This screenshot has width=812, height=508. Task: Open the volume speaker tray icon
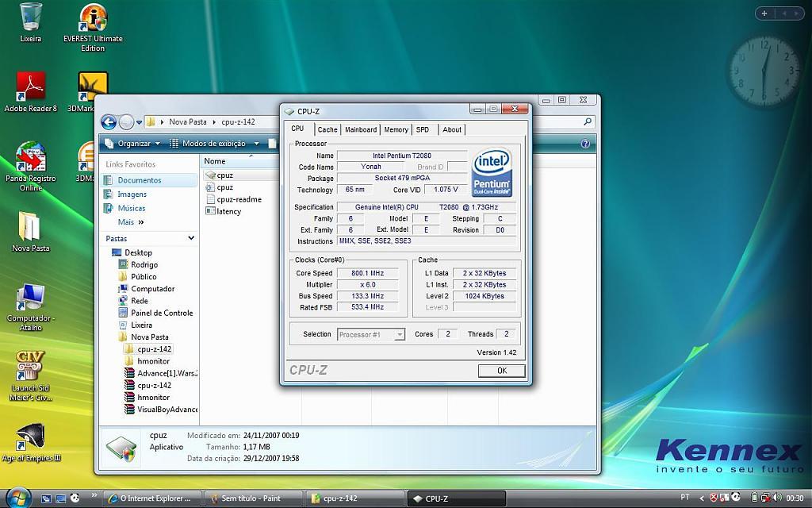pyautogui.click(x=777, y=498)
